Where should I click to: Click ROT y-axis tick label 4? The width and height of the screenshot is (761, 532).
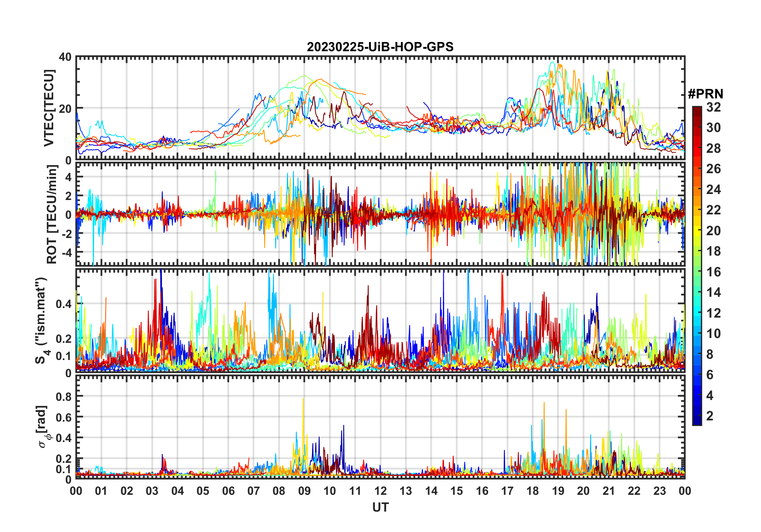68,177
